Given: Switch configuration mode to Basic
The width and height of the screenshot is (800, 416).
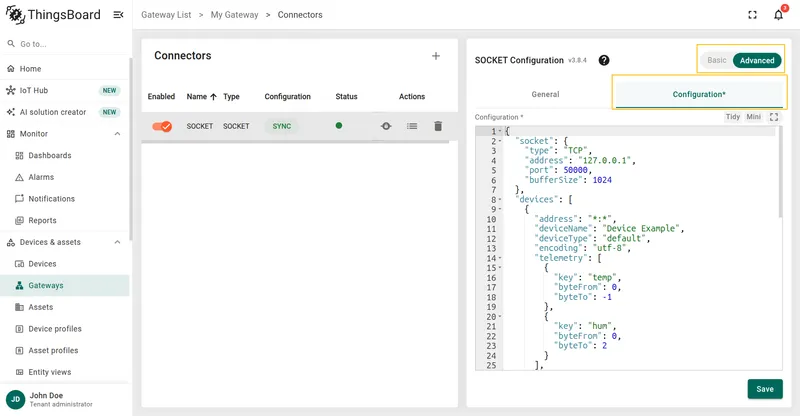Looking at the screenshot, I should pos(716,60).
